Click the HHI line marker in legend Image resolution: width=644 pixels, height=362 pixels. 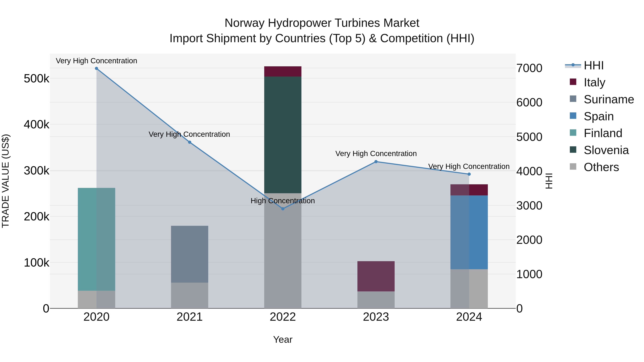573,65
